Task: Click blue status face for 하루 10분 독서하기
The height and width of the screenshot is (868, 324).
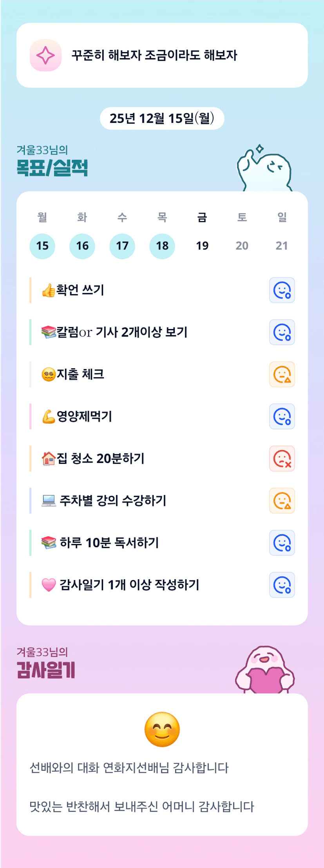Action: tap(282, 543)
